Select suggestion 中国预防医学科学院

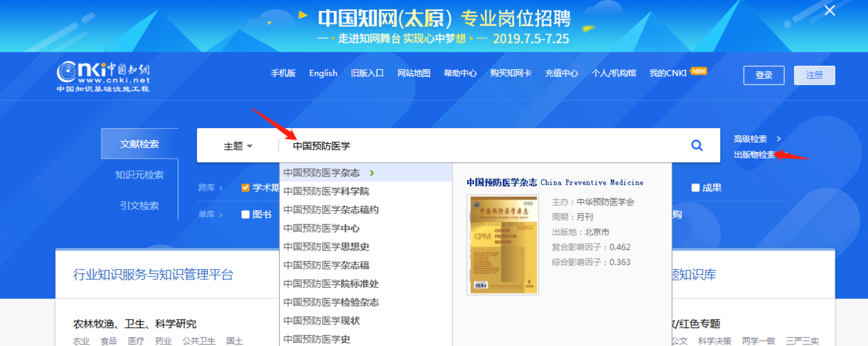pos(366,191)
